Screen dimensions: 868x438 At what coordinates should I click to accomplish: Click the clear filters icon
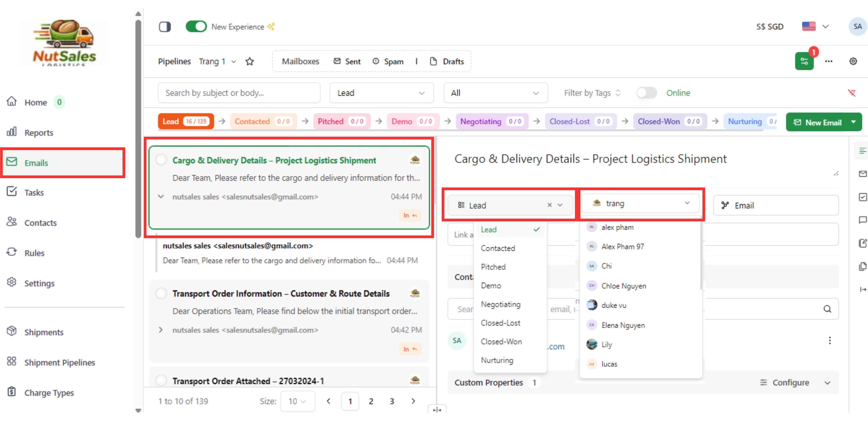(851, 93)
